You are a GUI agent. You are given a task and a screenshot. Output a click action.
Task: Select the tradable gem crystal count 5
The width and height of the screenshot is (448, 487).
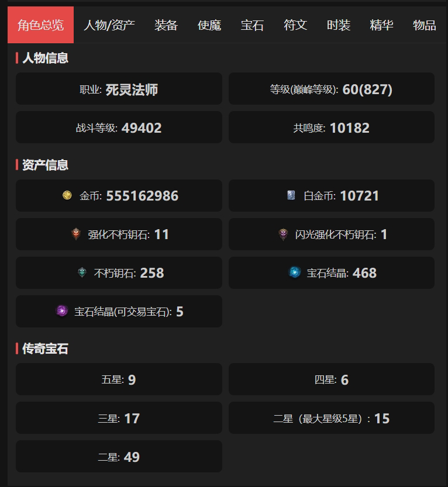point(180,312)
